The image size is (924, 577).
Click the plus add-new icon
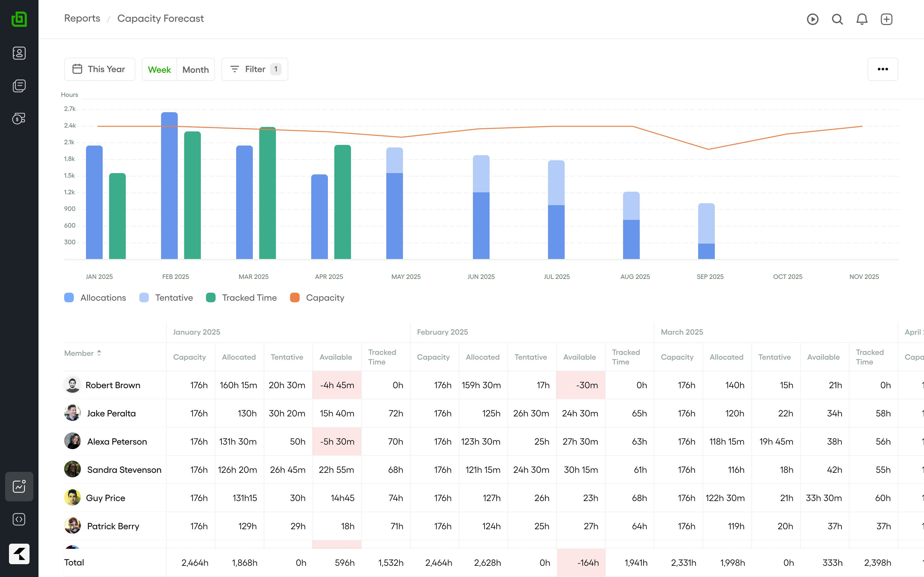(886, 19)
